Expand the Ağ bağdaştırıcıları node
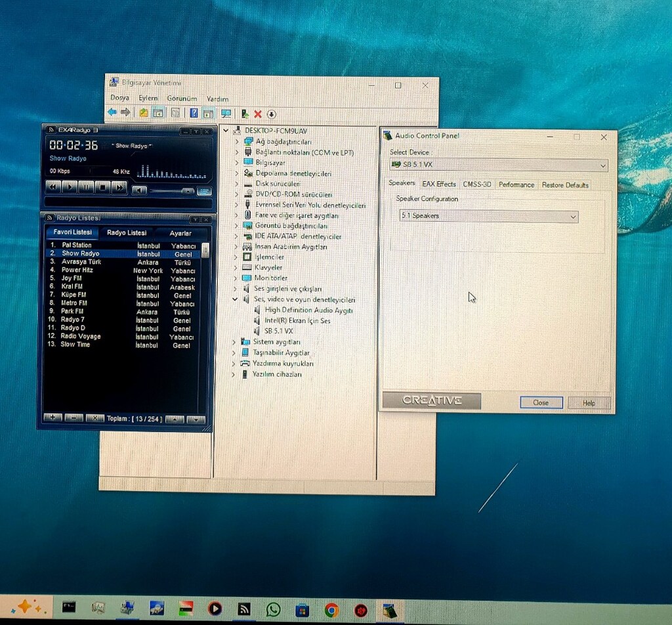672x625 pixels. (x=236, y=141)
